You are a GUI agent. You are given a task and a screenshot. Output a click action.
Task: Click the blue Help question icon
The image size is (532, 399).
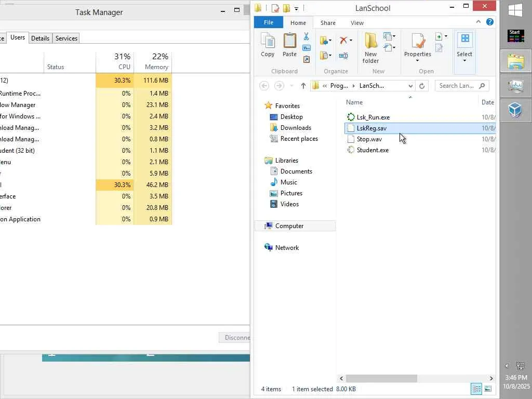coord(489,22)
